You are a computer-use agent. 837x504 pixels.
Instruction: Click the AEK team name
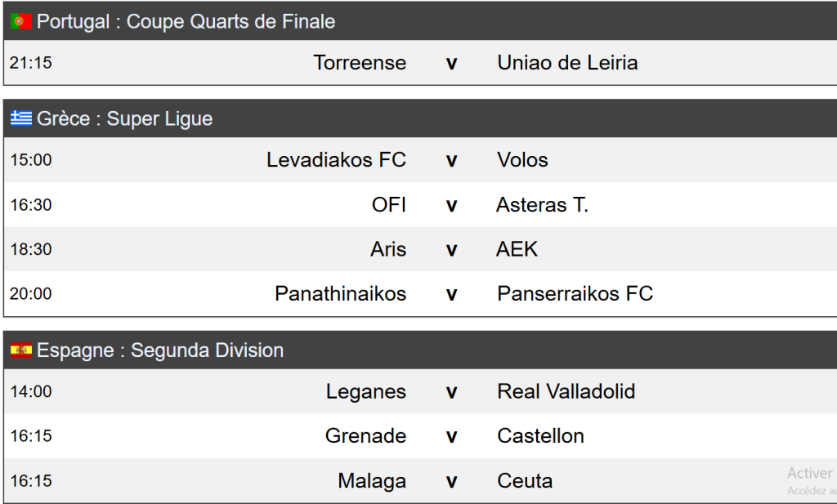517,249
